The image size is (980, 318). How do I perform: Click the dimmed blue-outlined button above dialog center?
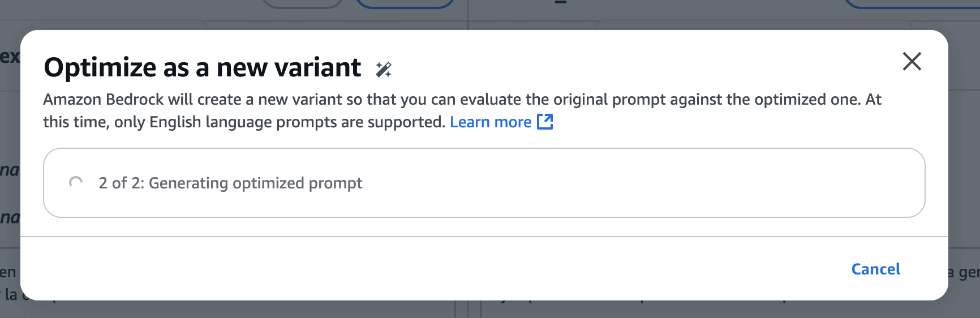405,3
